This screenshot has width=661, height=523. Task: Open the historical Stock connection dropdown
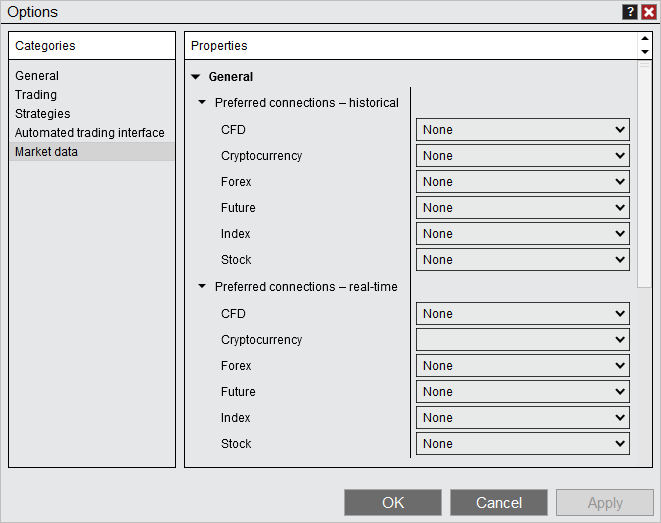point(522,260)
